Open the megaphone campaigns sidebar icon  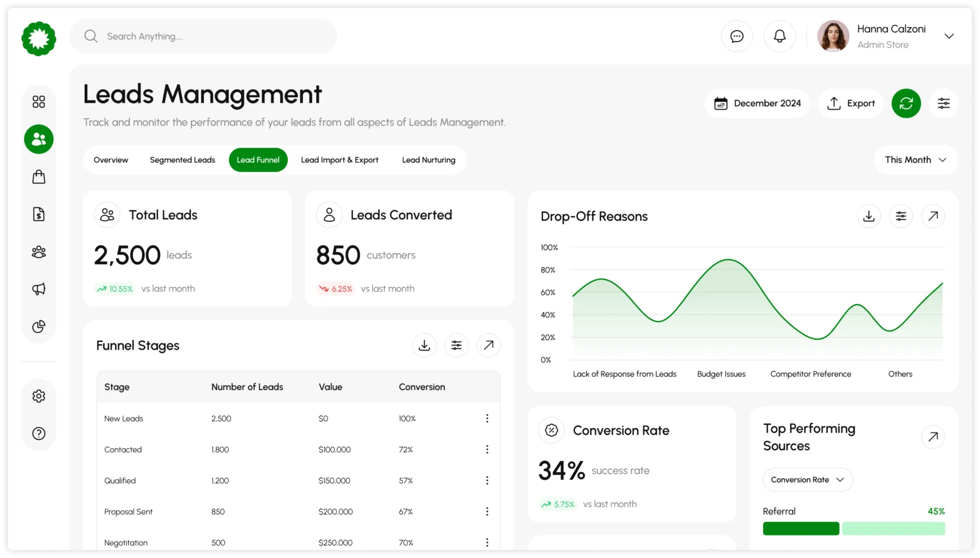[39, 289]
